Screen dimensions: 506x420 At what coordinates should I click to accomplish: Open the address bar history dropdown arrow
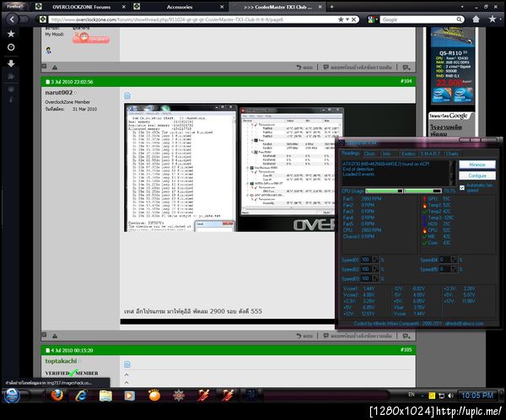347,19
